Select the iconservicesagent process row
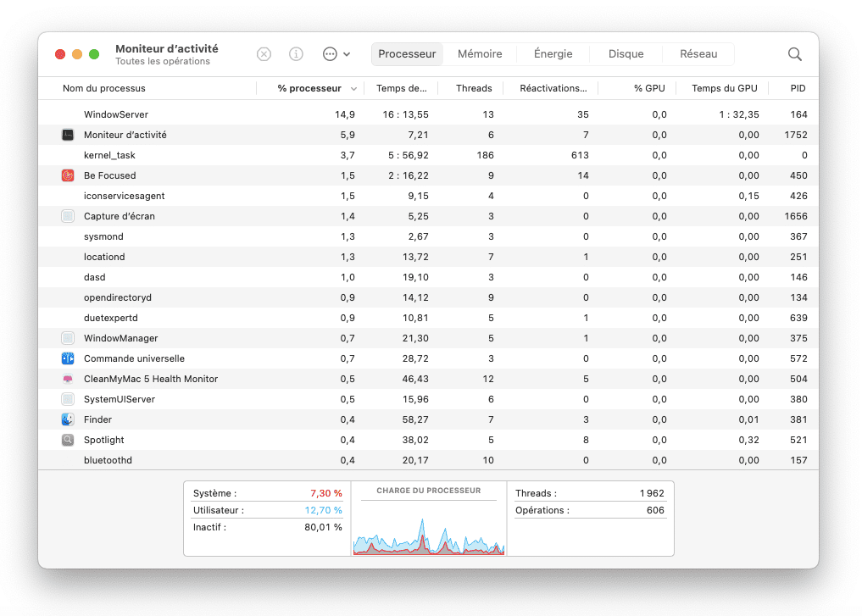Screen dimensions: 862x616 (x=428, y=196)
